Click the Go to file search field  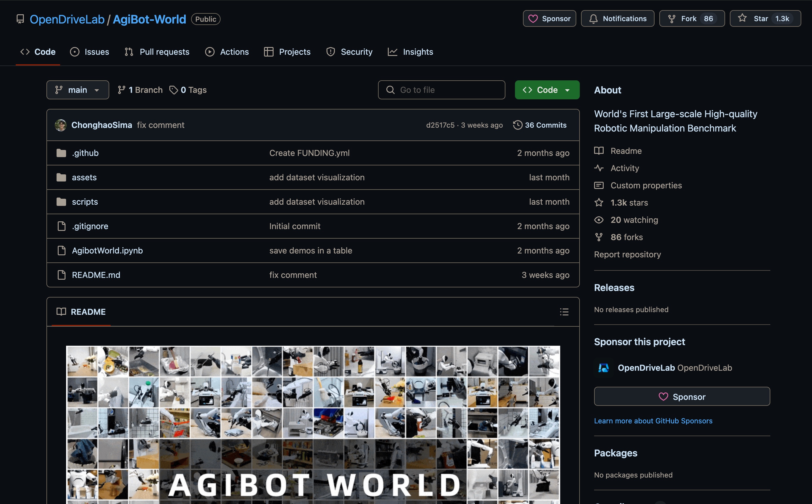pyautogui.click(x=441, y=90)
